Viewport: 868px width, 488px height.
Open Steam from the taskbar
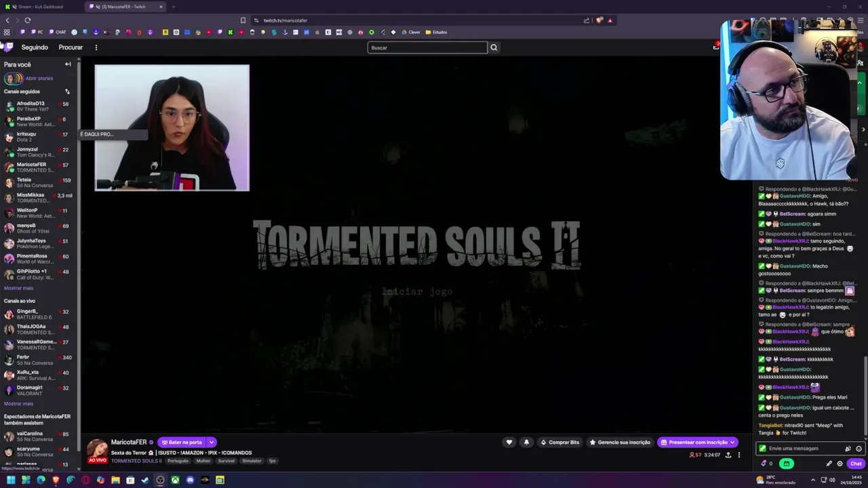[x=145, y=480]
